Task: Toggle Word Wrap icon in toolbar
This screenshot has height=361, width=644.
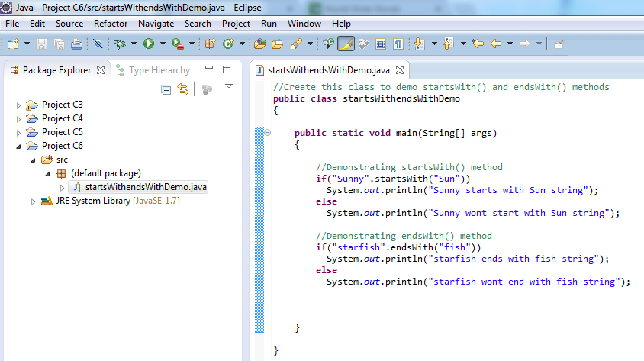Action: click(363, 44)
